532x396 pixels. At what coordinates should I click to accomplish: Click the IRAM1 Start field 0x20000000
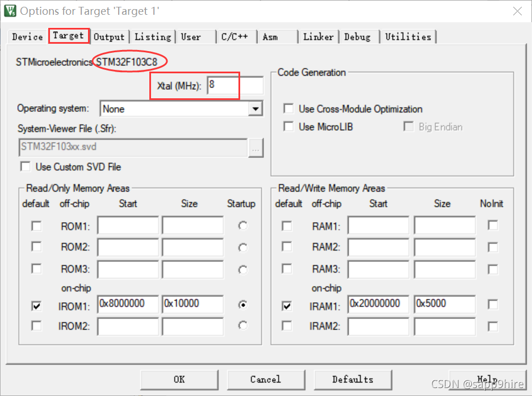[x=378, y=305]
